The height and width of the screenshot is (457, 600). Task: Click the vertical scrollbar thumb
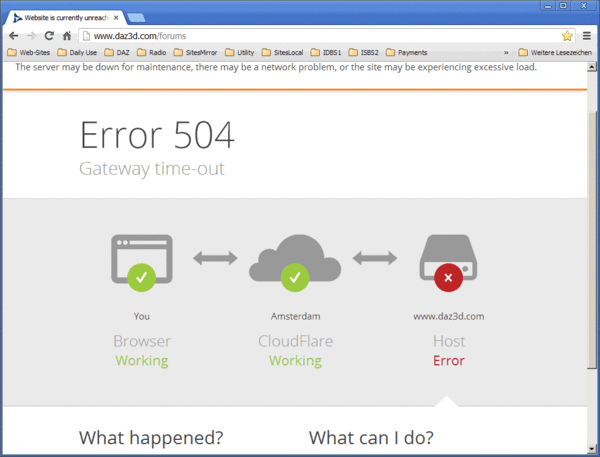click(x=592, y=239)
